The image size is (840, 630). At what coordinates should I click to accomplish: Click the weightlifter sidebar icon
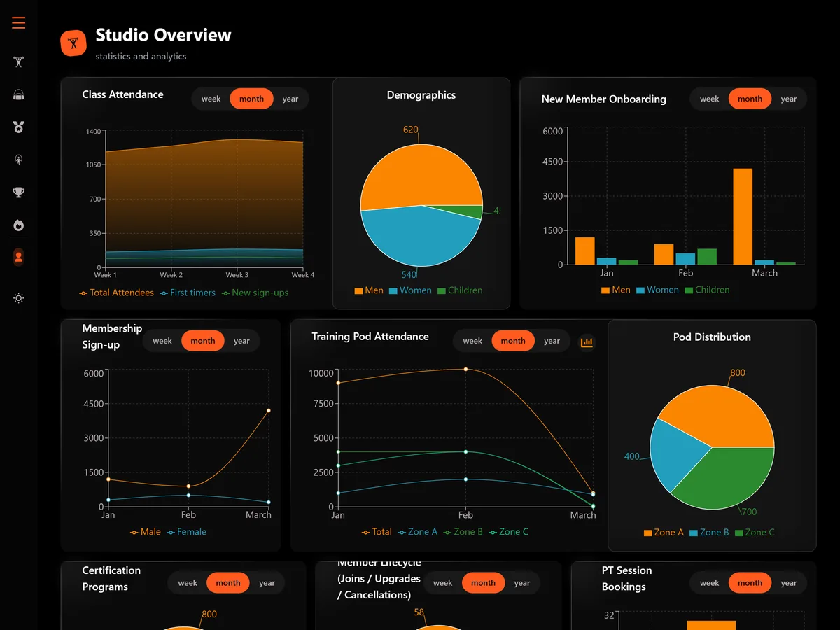19,62
